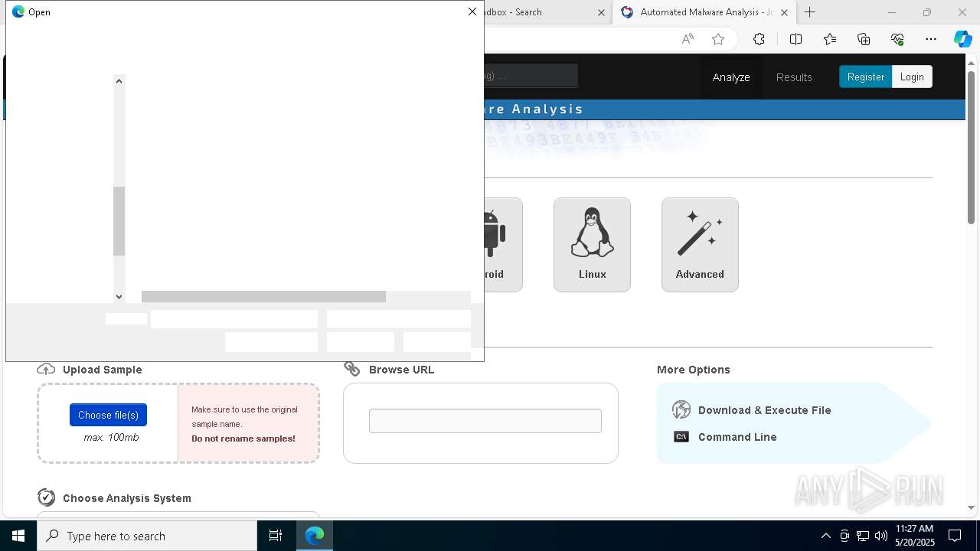Open Download & Execute File option
The image size is (980, 551).
pyautogui.click(x=764, y=410)
